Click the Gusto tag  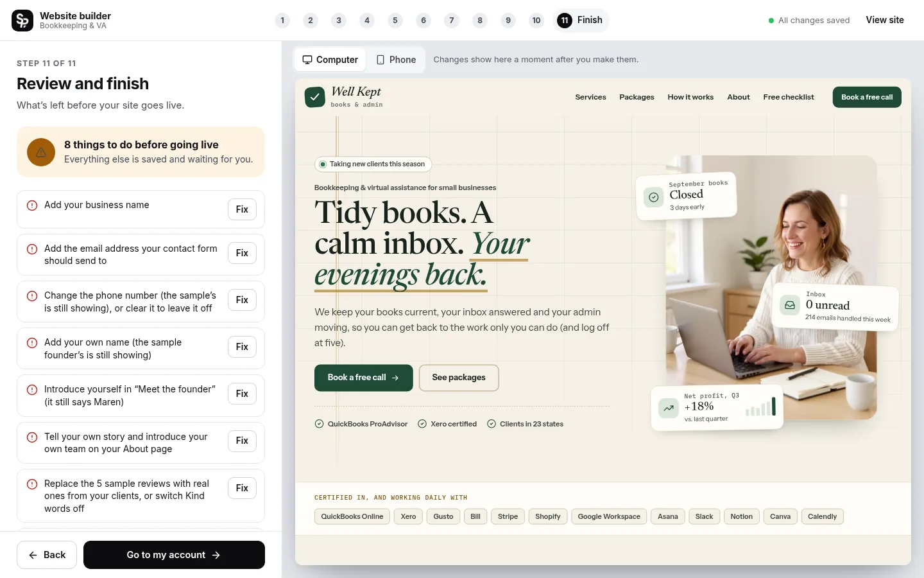point(443,516)
